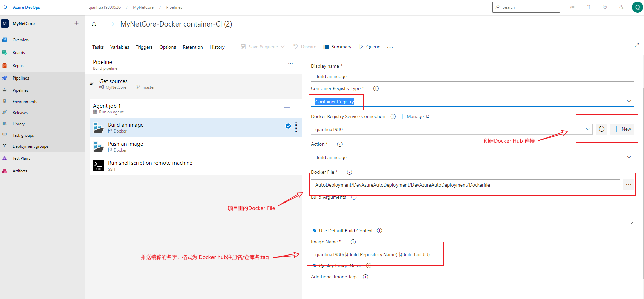Image resolution: width=644 pixels, height=299 pixels.
Task: Expand the Container Registry Type dropdown
Action: tap(629, 101)
